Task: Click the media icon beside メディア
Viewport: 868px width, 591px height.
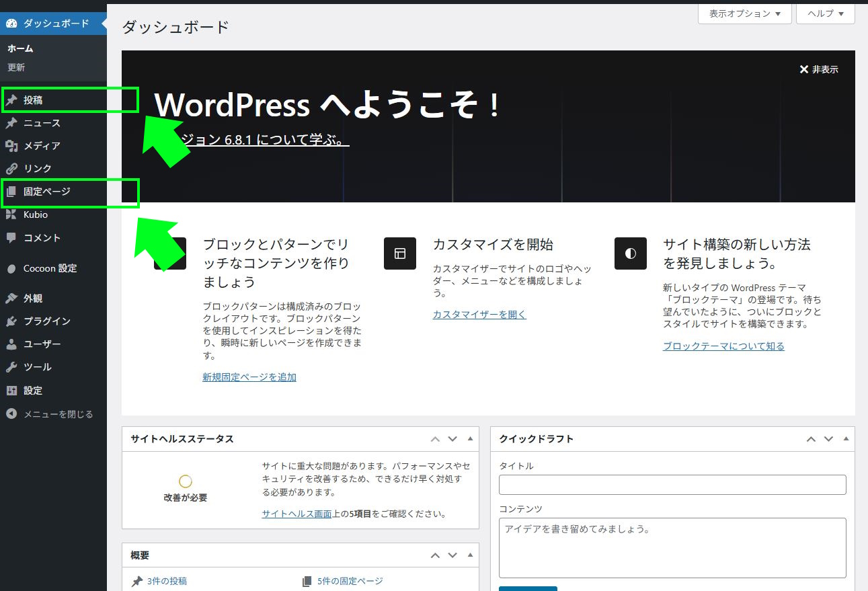Action: tap(11, 146)
